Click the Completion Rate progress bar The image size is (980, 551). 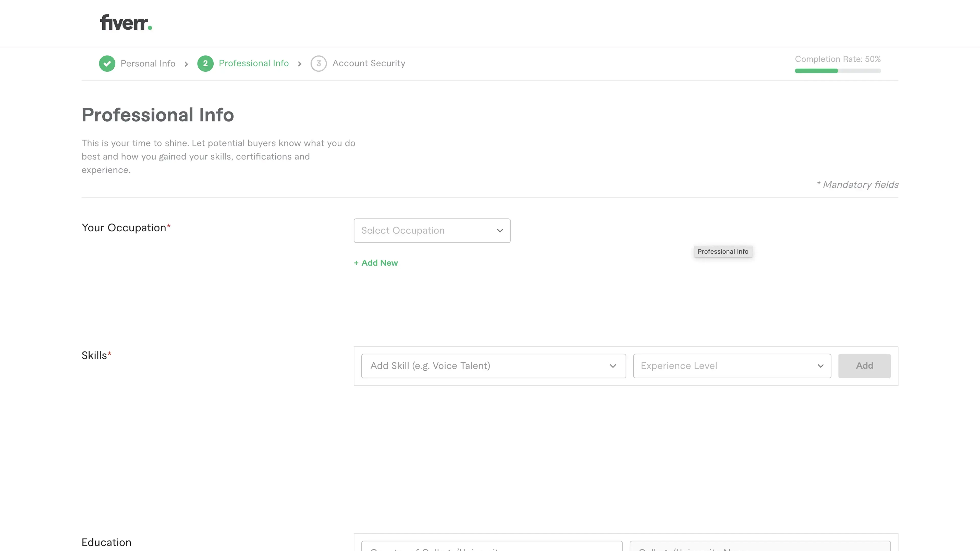837,71
